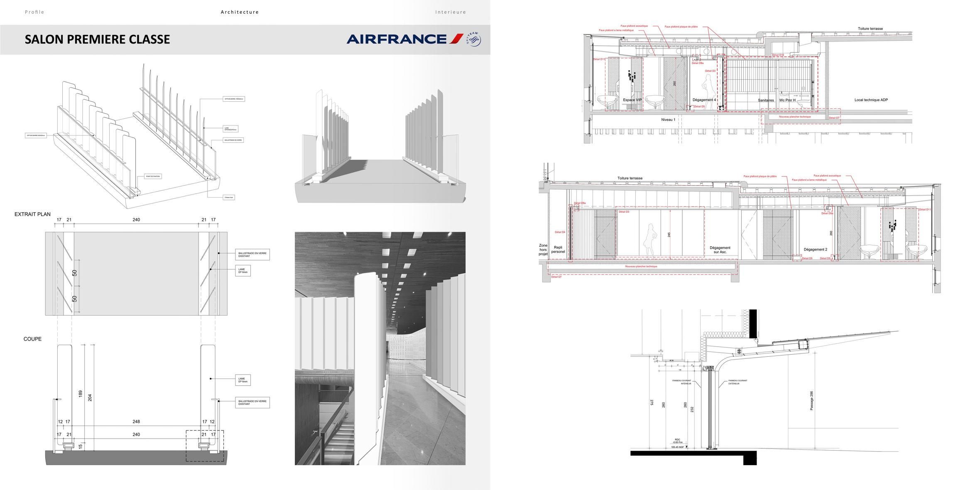Click the red Air France swoosh mark
Screen dimensions: 980x490
[x=456, y=39]
